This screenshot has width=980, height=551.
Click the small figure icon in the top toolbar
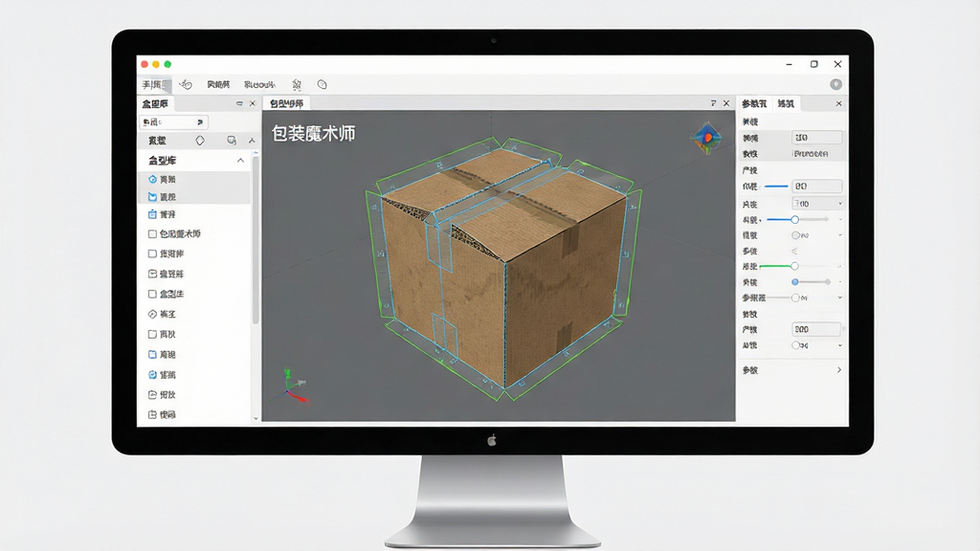[297, 84]
